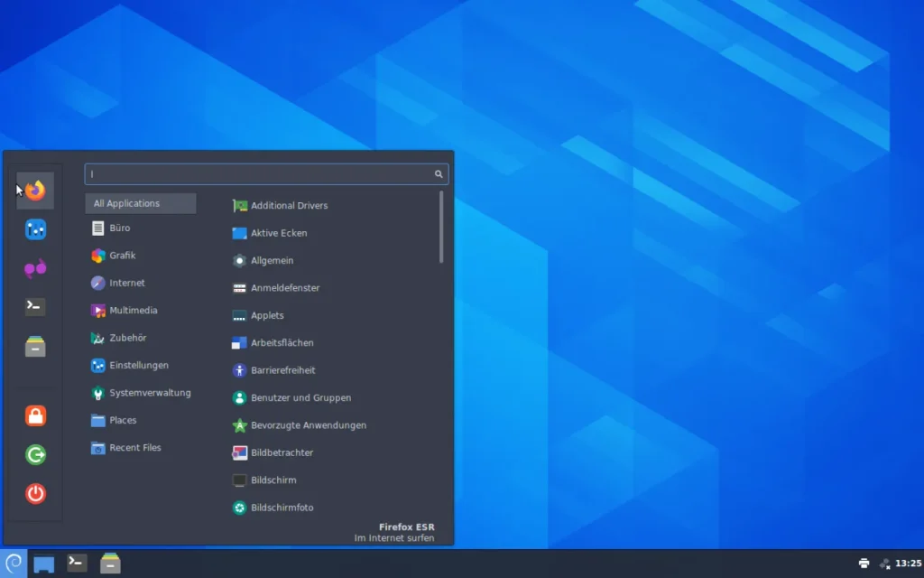Select the Systemverwaltung category
Image resolution: width=924 pixels, height=578 pixels.
(149, 393)
